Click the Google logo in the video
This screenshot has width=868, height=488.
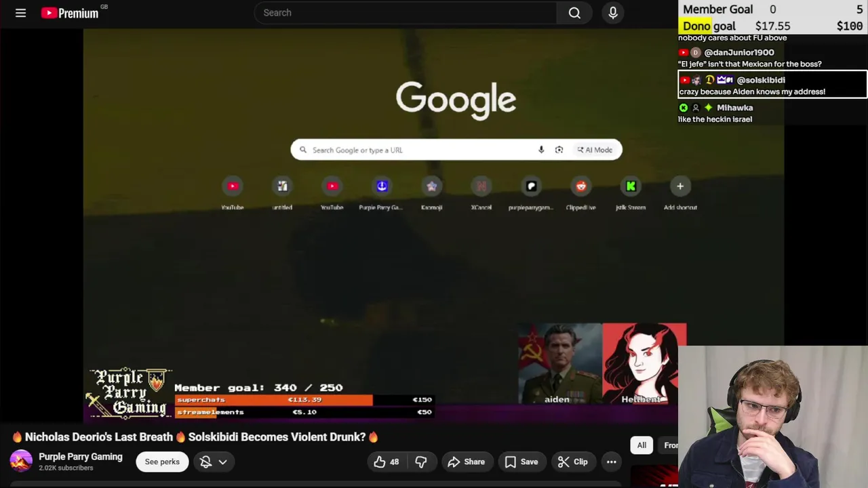point(456,100)
